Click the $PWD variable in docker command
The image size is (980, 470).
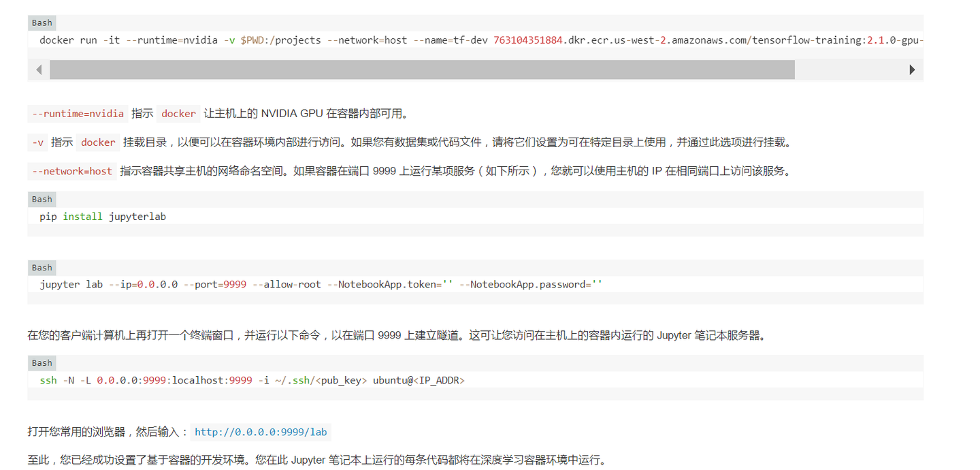point(252,40)
